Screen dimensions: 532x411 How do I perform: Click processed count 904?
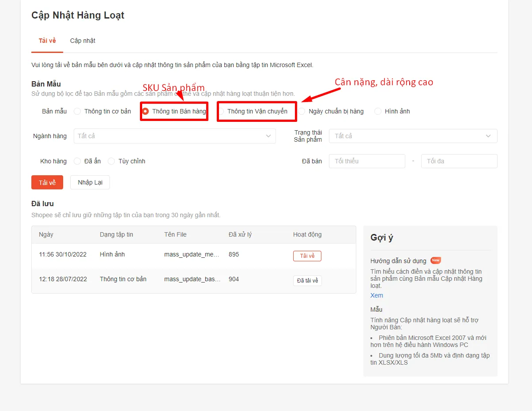(x=234, y=279)
